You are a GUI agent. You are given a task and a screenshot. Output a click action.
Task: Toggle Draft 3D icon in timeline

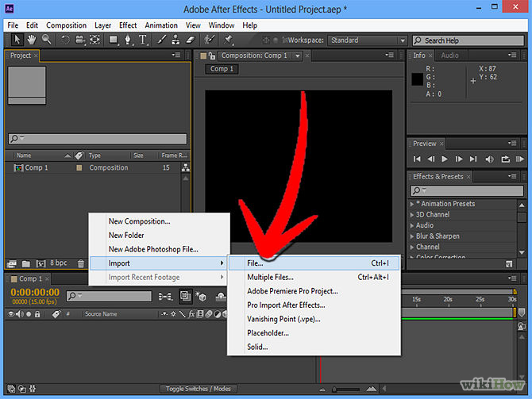tap(201, 297)
